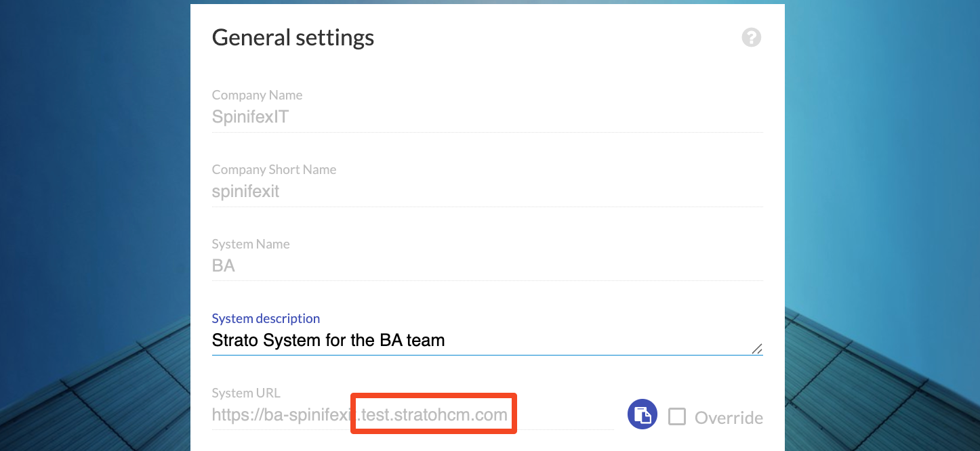
Task: Click the System Name label
Action: coord(251,244)
